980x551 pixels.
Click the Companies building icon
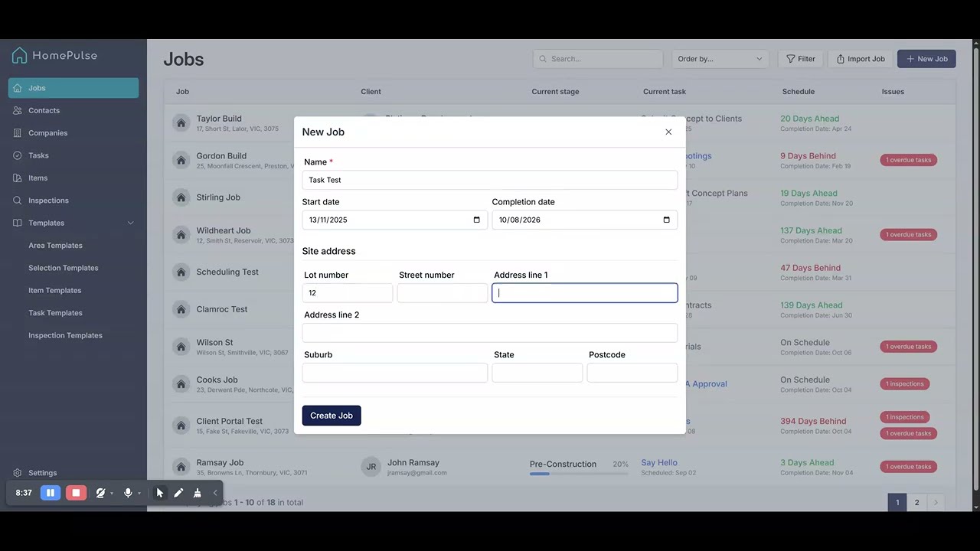pyautogui.click(x=18, y=133)
